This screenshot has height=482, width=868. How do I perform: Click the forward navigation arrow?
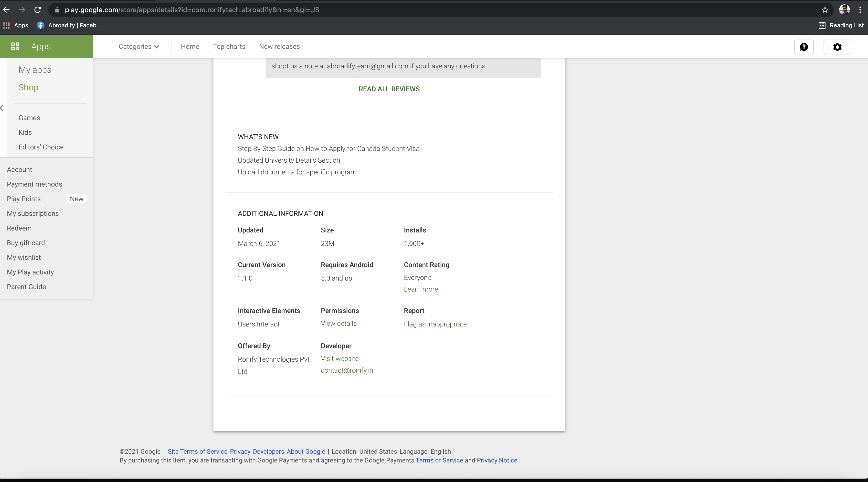[22, 10]
